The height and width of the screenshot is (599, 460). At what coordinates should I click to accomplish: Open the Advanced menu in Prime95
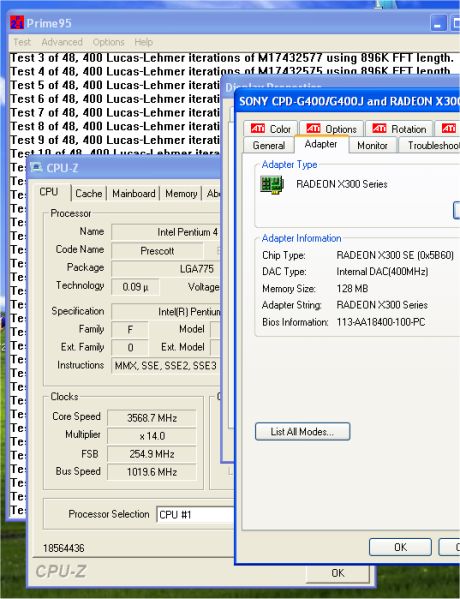click(x=62, y=42)
